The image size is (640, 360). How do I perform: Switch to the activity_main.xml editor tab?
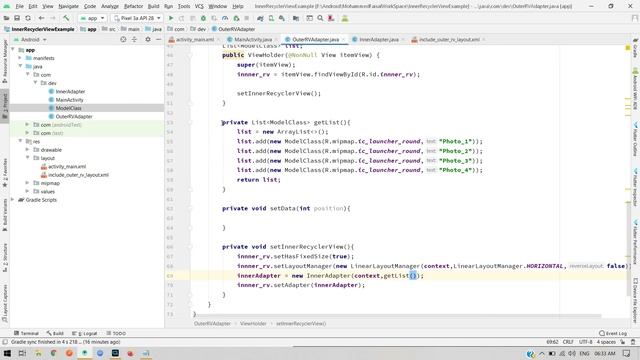pyautogui.click(x=195, y=40)
